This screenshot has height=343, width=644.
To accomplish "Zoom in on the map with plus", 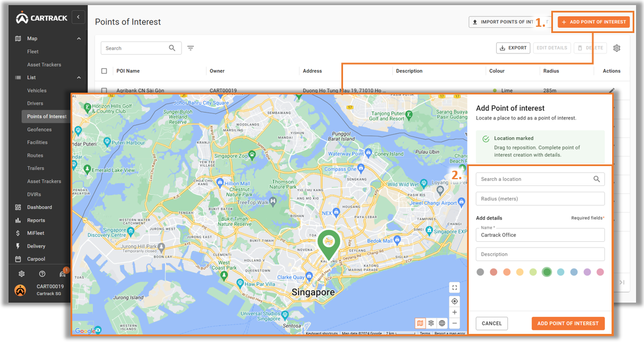I will point(454,312).
